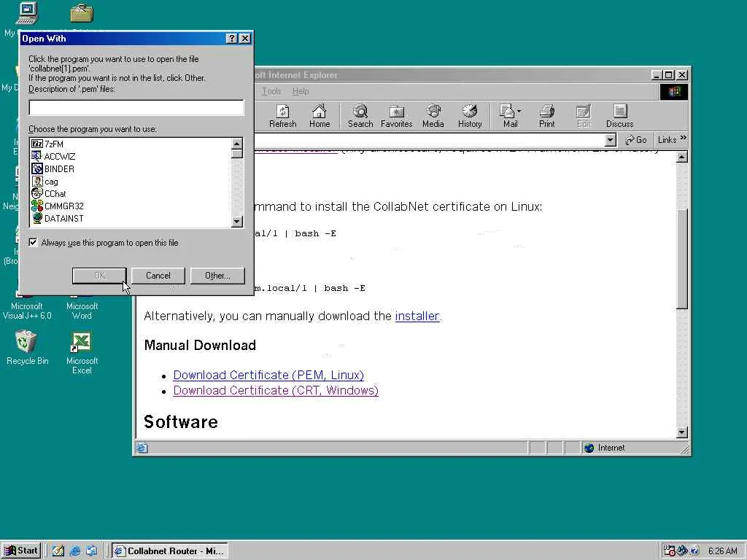Viewport: 747px width, 560px height.
Task: Launch Outlook Express from quick launch
Action: [x=91, y=551]
